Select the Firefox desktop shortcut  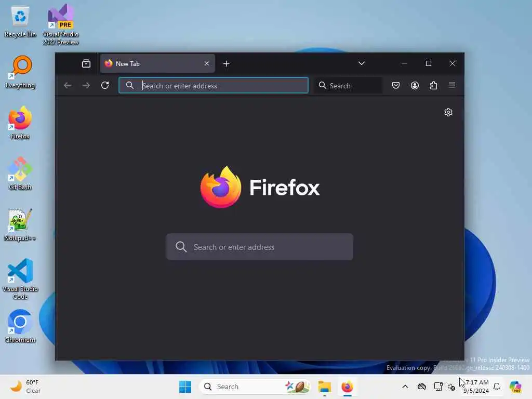pyautogui.click(x=20, y=123)
